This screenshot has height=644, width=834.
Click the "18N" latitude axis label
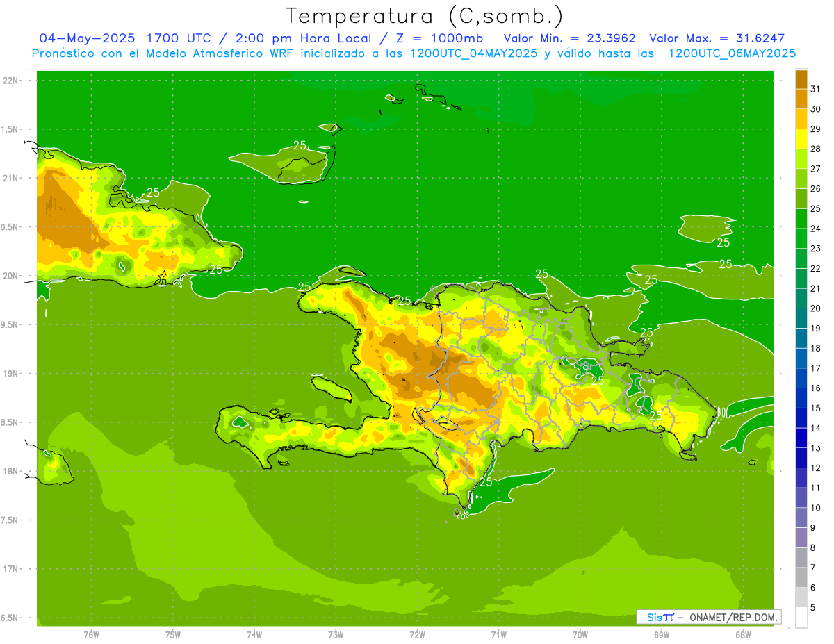coord(10,472)
